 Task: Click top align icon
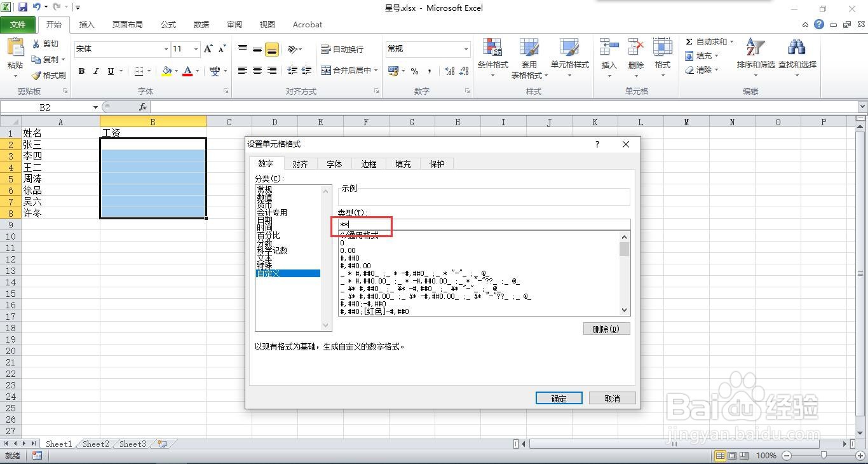tap(243, 49)
